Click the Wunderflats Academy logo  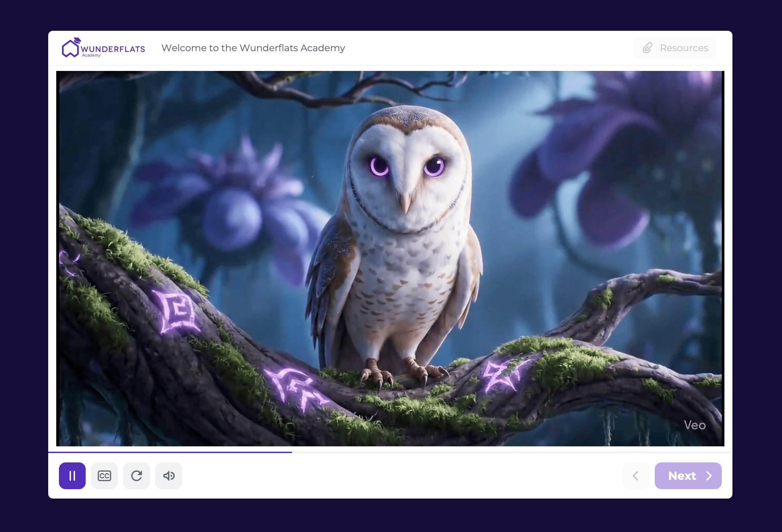(103, 48)
